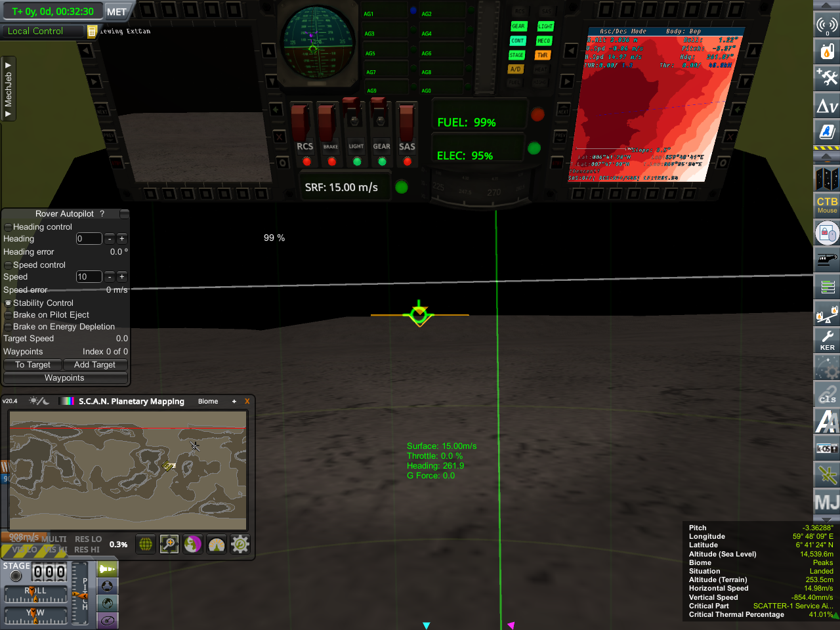Expand the SCANsat map with plus
The image size is (840, 630).
pos(234,401)
